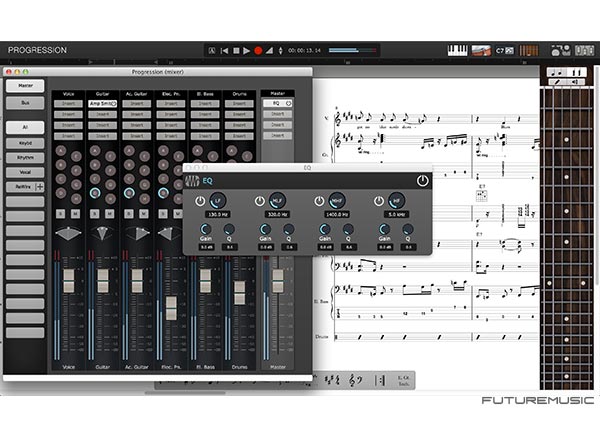600x431 pixels.
Task: Click the speaker audition icon above the fretboard
Action: pos(576,82)
